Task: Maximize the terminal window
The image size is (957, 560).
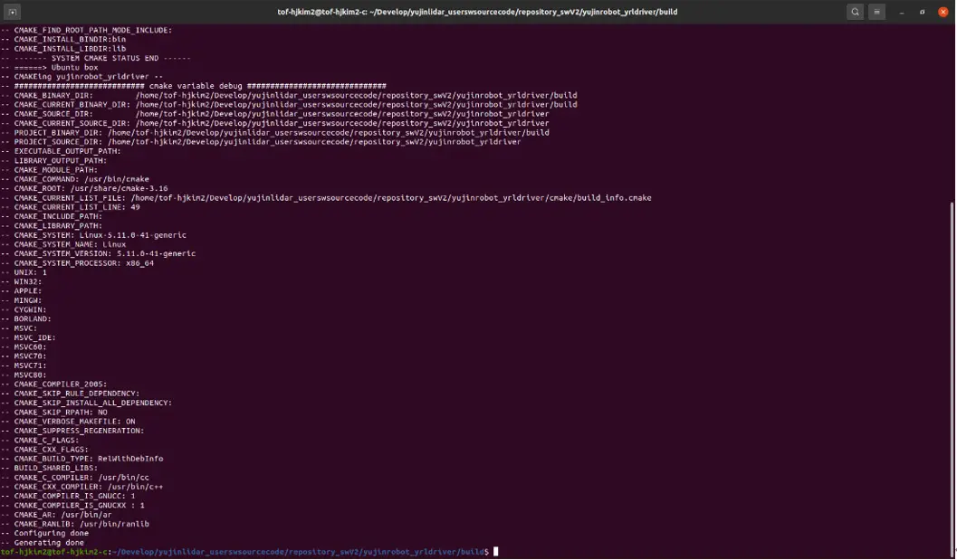Action: pos(923,12)
